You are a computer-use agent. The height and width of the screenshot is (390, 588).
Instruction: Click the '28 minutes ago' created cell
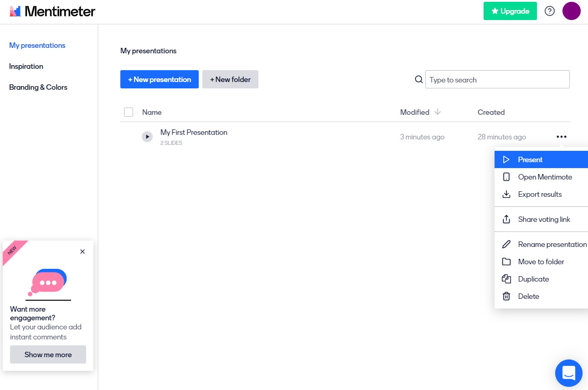[x=502, y=137]
